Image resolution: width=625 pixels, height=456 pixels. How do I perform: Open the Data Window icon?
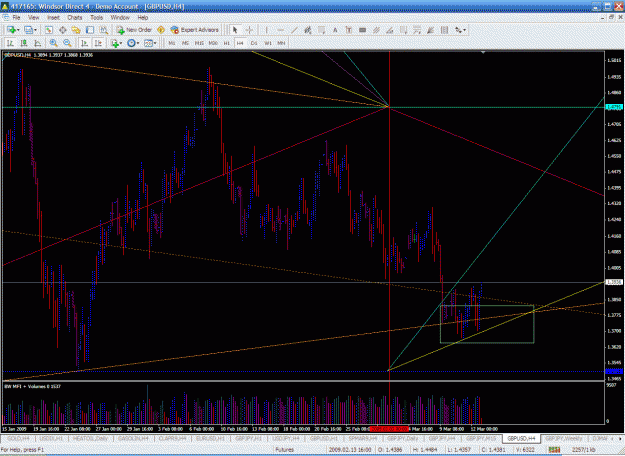pyautogui.click(x=63, y=30)
